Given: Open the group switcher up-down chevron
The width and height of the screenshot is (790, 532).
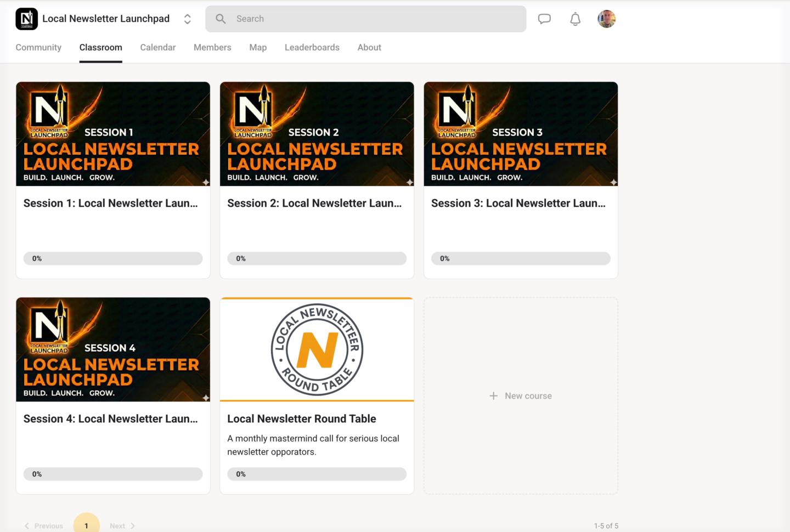Looking at the screenshot, I should tap(187, 19).
